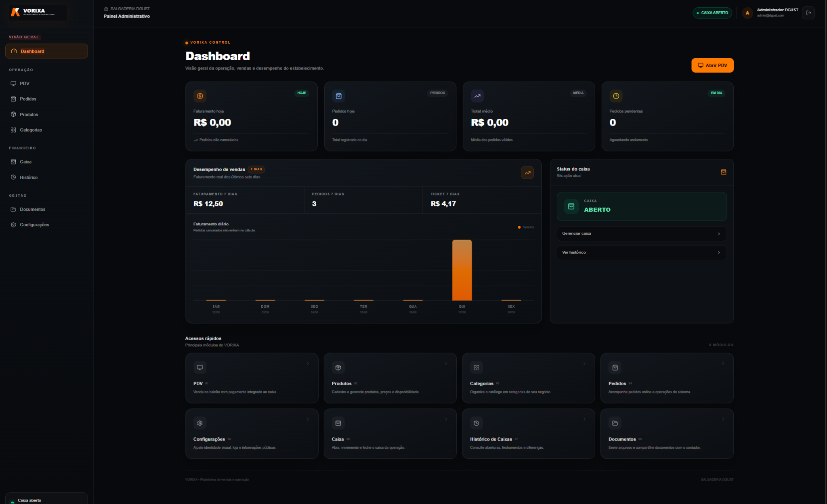The height and width of the screenshot is (504, 827).
Task: Open Categorias in the sidebar
Action: click(46, 130)
